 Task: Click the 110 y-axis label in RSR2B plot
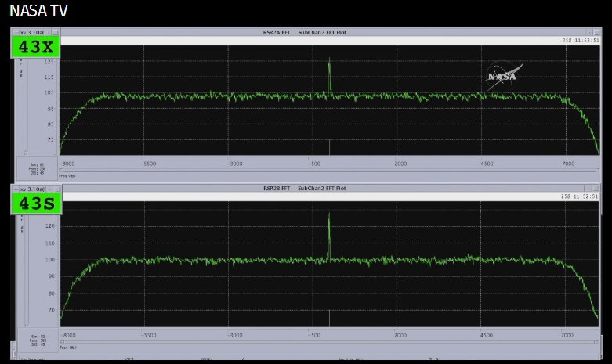50,243
